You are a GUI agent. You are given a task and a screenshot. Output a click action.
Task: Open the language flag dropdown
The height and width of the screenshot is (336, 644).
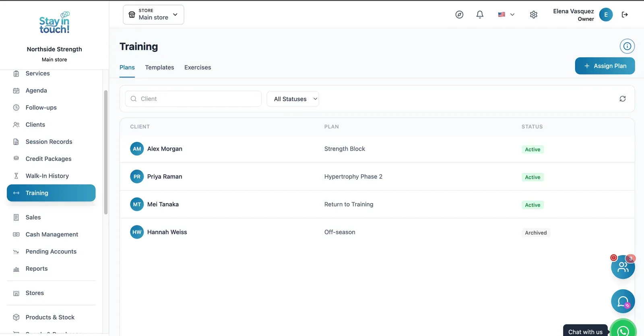[506, 15]
